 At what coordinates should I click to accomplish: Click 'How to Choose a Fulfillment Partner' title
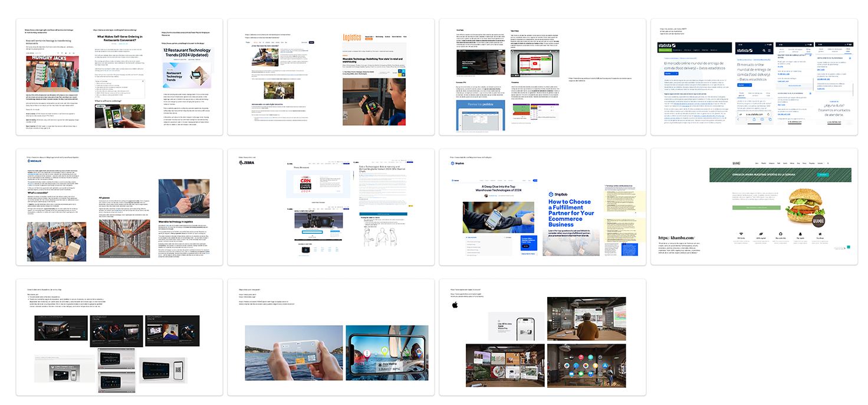(x=572, y=212)
